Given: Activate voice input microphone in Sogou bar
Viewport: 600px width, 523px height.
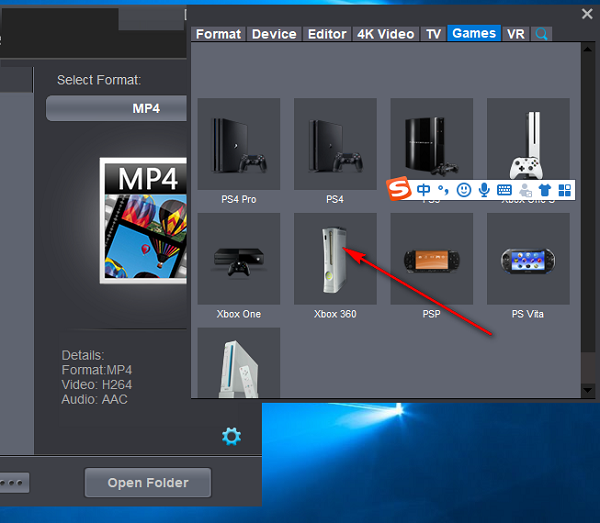Looking at the screenshot, I should (484, 190).
